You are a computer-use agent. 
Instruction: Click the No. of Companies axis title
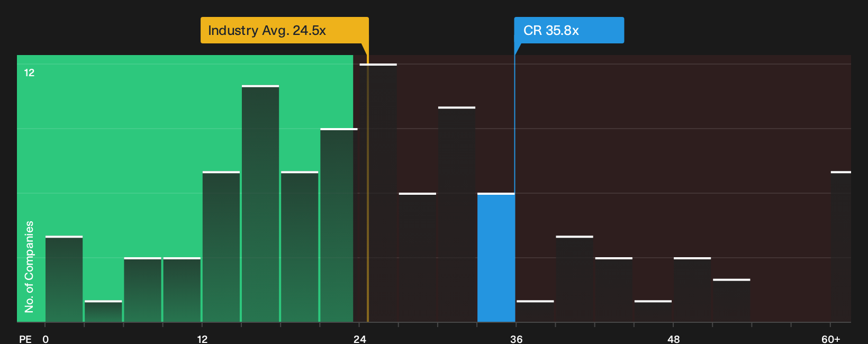tap(29, 266)
